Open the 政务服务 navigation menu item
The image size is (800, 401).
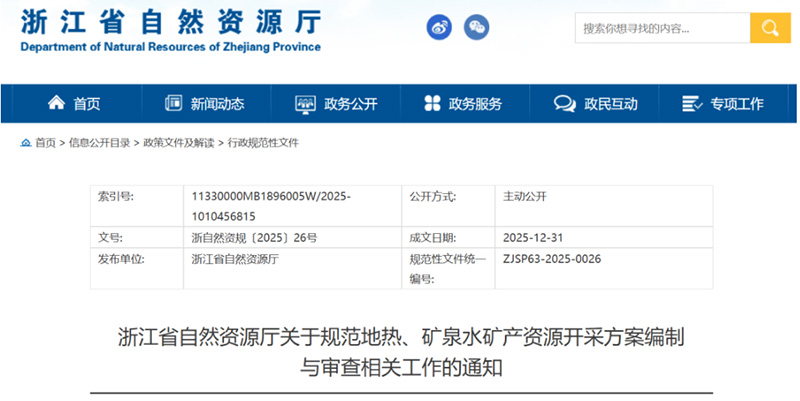coord(475,103)
